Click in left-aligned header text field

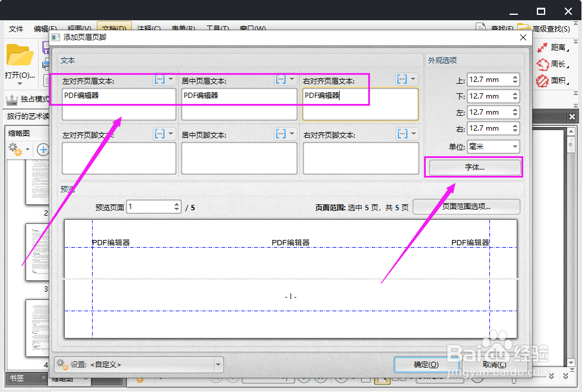(119, 104)
